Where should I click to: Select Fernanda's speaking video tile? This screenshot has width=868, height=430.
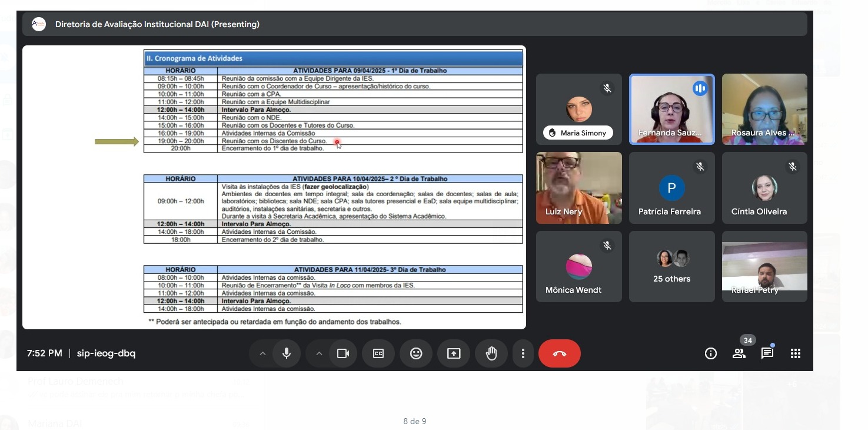point(671,109)
